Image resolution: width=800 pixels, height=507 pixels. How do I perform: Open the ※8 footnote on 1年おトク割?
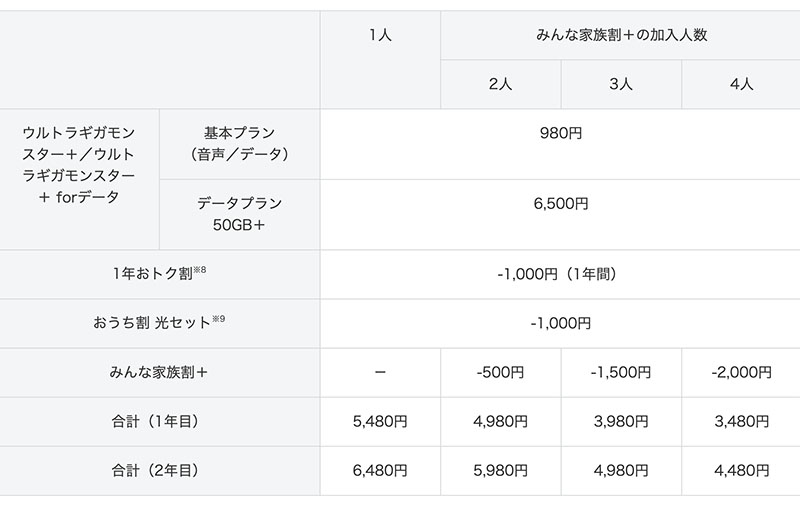[x=200, y=269]
